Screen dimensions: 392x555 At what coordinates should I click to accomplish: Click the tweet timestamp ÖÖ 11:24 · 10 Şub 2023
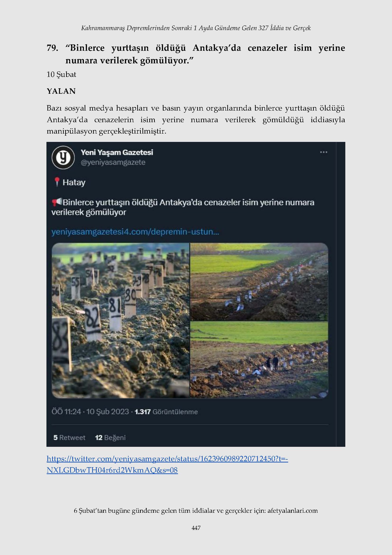90,412
